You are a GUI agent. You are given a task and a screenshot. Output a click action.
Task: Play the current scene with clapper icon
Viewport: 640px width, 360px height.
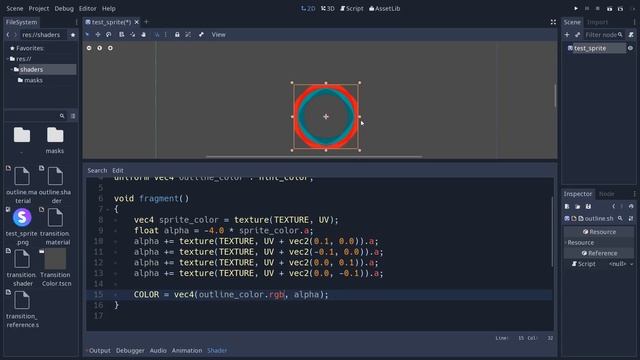(609, 8)
